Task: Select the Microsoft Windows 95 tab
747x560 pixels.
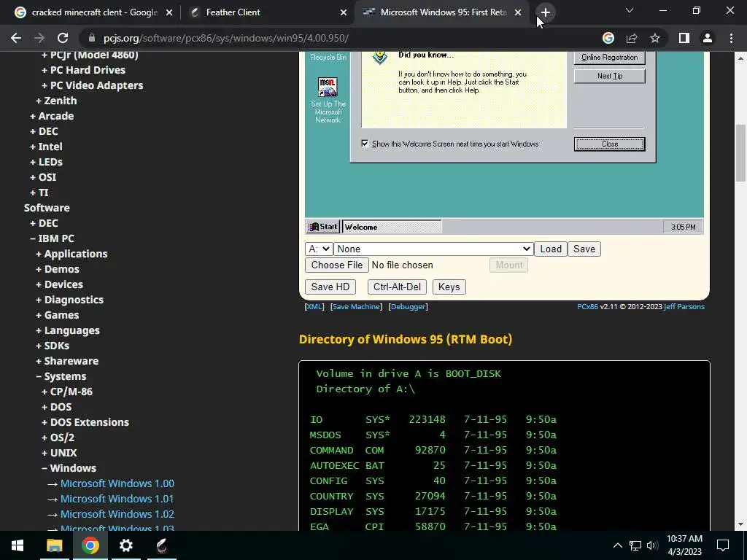Action: (x=441, y=12)
